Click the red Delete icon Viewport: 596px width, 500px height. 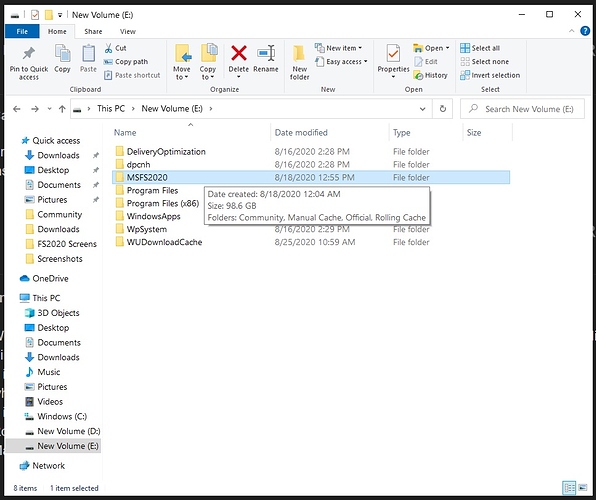click(x=239, y=53)
